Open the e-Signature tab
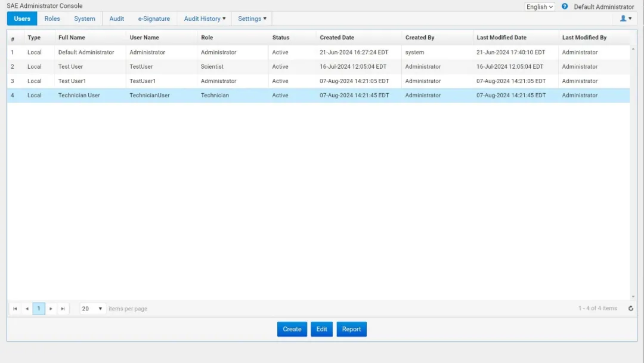Image resolution: width=644 pixels, height=363 pixels. coord(154,19)
